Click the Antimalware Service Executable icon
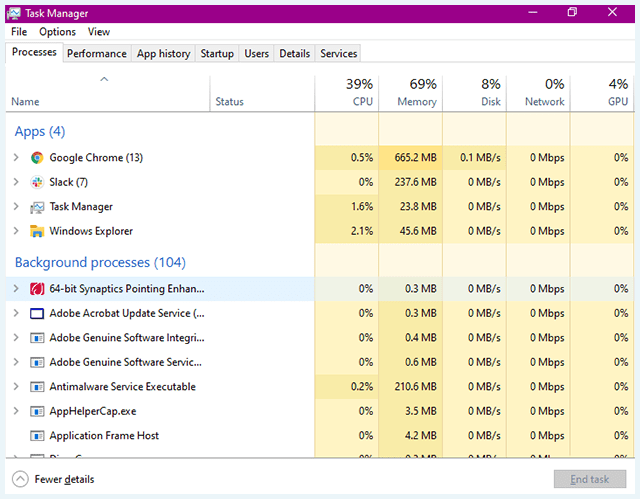 coord(37,387)
